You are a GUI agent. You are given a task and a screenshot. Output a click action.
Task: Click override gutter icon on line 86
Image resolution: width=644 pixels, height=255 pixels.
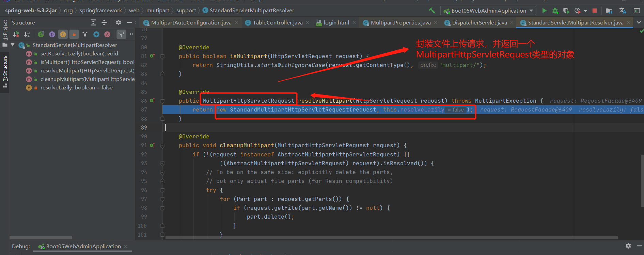point(152,101)
